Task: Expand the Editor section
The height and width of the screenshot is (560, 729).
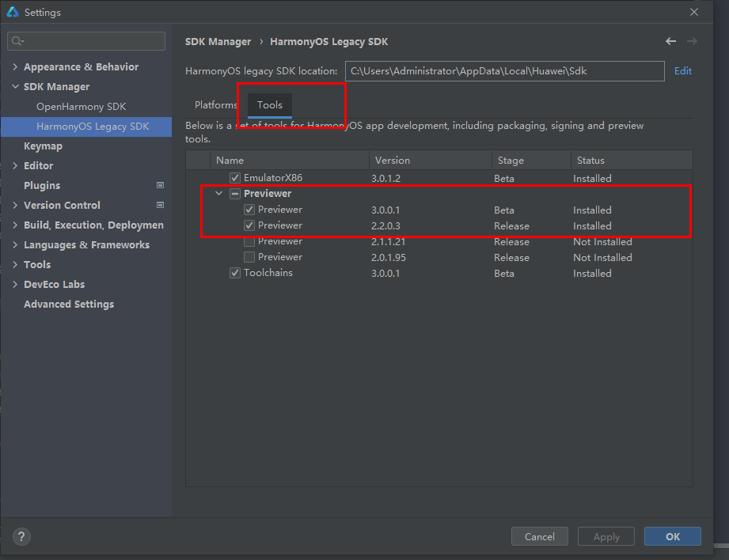Action: coord(15,165)
